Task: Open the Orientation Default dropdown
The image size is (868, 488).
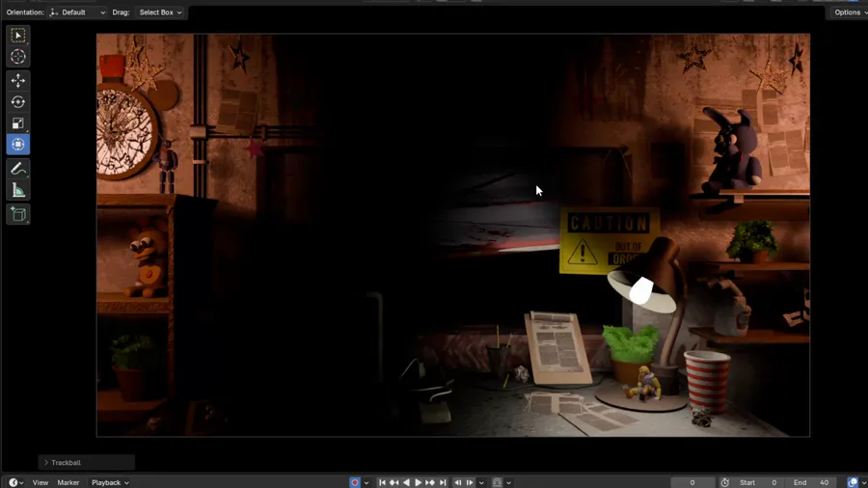Action: click(x=77, y=13)
